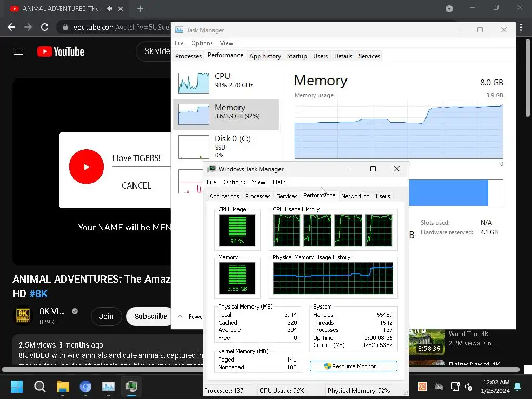The width and height of the screenshot is (532, 399).
Task: Open Options menu in Task Manager
Action: coord(202,43)
